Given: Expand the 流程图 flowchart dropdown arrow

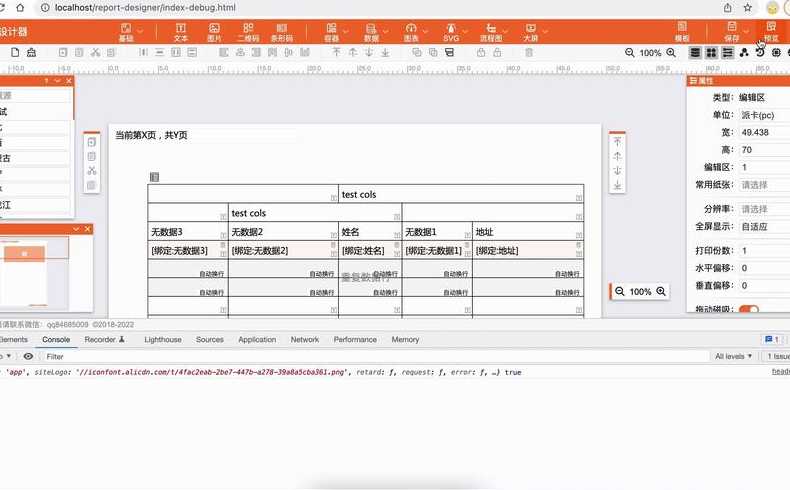Looking at the screenshot, I should coord(505,31).
